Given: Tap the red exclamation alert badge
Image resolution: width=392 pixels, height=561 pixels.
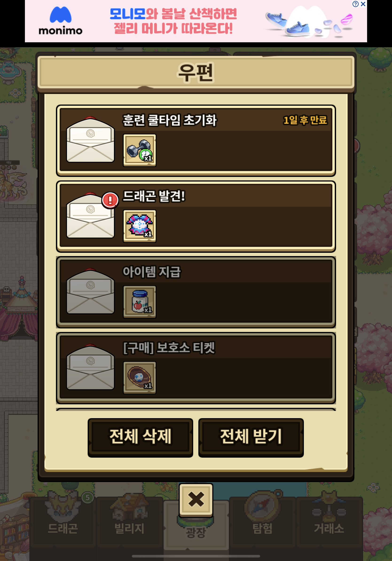Looking at the screenshot, I should pos(110,200).
